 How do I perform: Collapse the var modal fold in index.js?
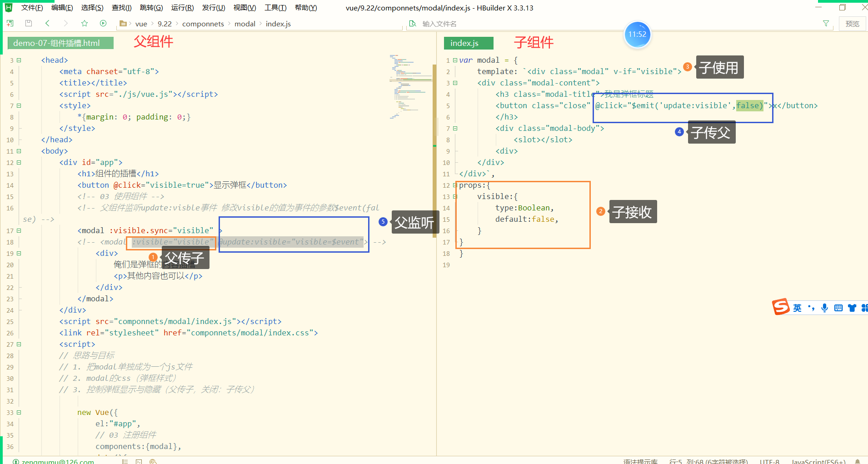[455, 60]
